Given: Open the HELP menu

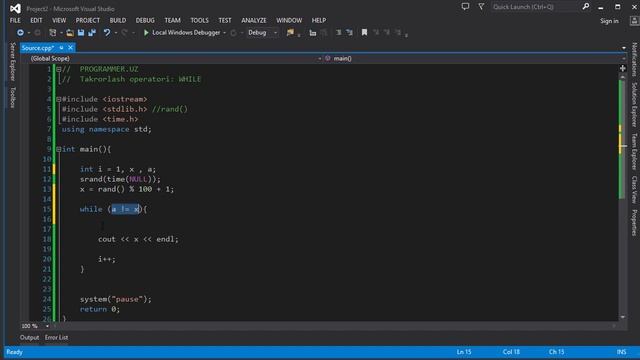Looking at the screenshot, I should 319,20.
